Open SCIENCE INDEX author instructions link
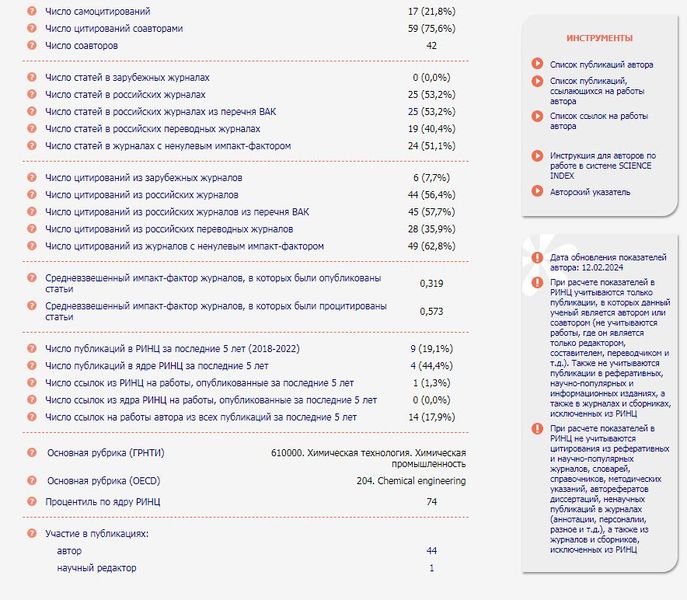This screenshot has height=600, width=687. click(603, 166)
